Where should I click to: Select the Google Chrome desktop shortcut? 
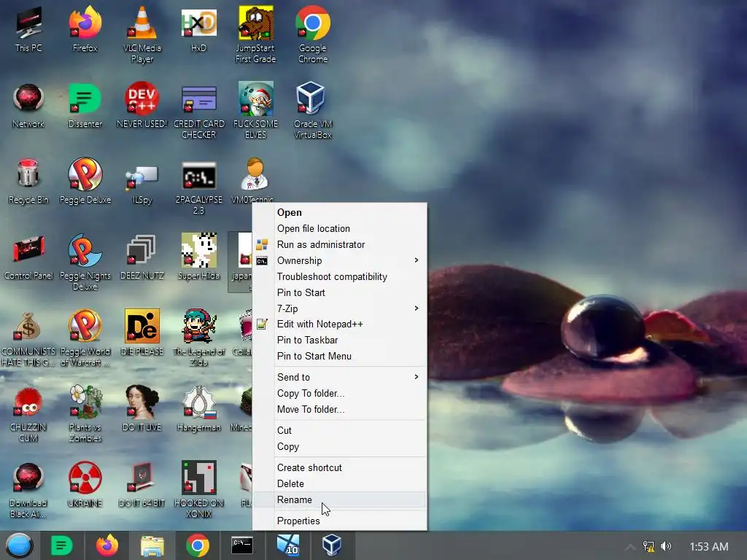(x=312, y=34)
